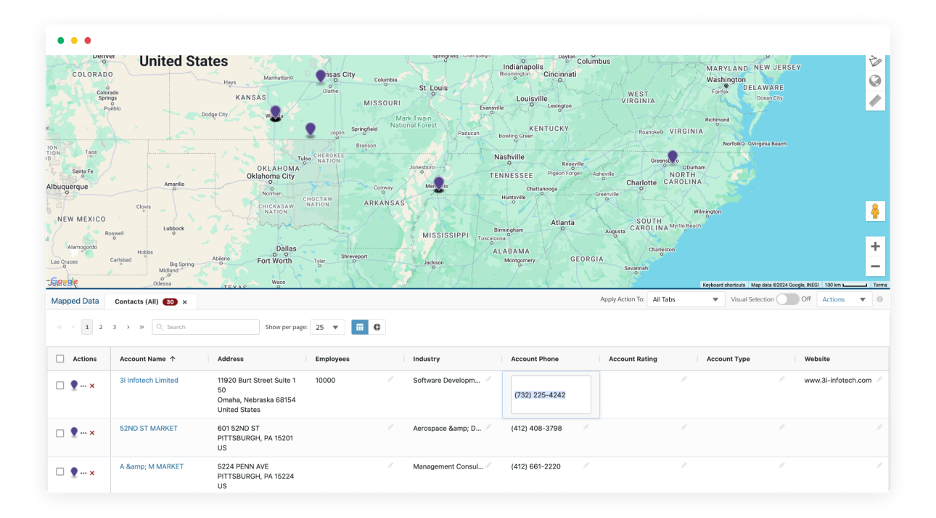Open the Mapped Data tab
The height and width of the screenshot is (518, 936).
75,301
